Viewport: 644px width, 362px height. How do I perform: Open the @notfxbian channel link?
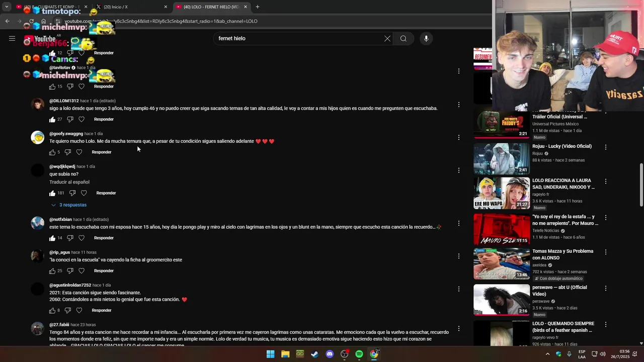pyautogui.click(x=60, y=220)
